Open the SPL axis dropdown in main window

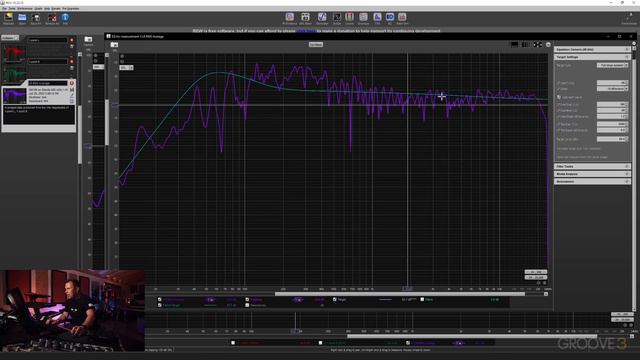pyautogui.click(x=98, y=67)
